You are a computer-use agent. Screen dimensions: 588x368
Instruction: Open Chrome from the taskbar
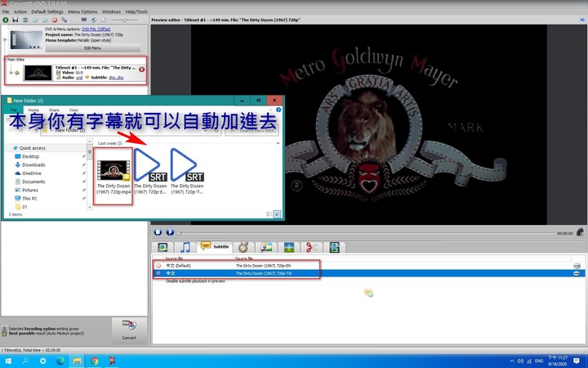95,361
